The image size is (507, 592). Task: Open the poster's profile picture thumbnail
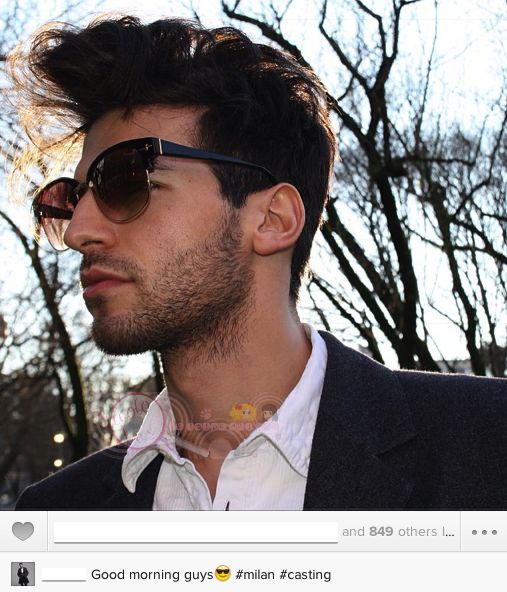(23, 574)
